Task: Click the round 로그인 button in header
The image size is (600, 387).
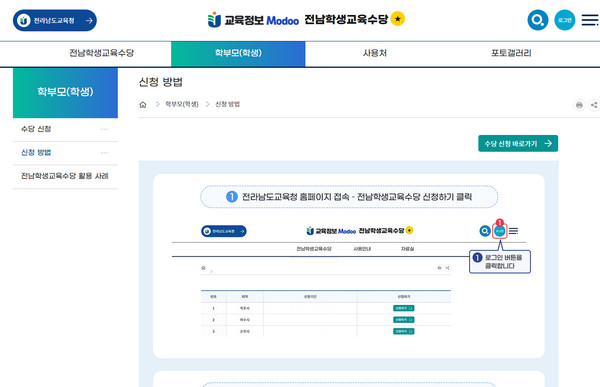Action: coord(565,20)
